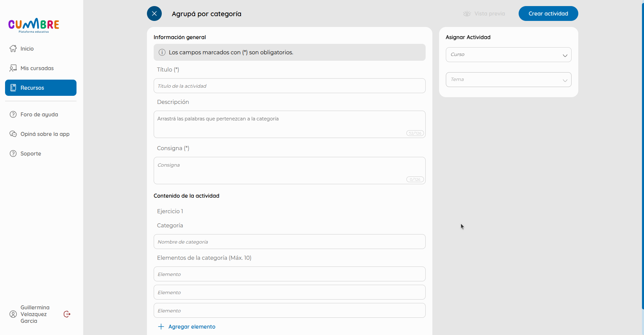Click the Mis cursadas sidebar icon
Screen dimensions: 644x335
tap(13, 68)
